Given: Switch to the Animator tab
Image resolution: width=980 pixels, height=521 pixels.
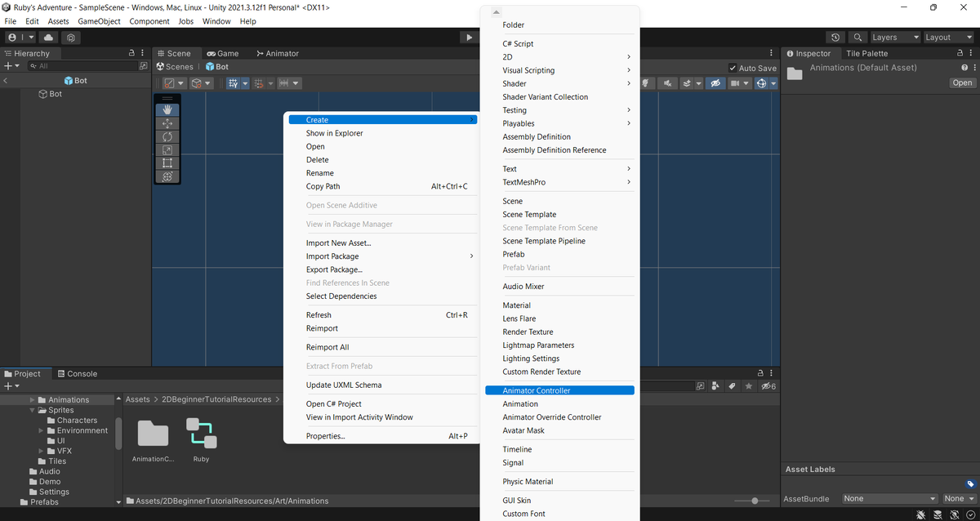Looking at the screenshot, I should pos(278,53).
